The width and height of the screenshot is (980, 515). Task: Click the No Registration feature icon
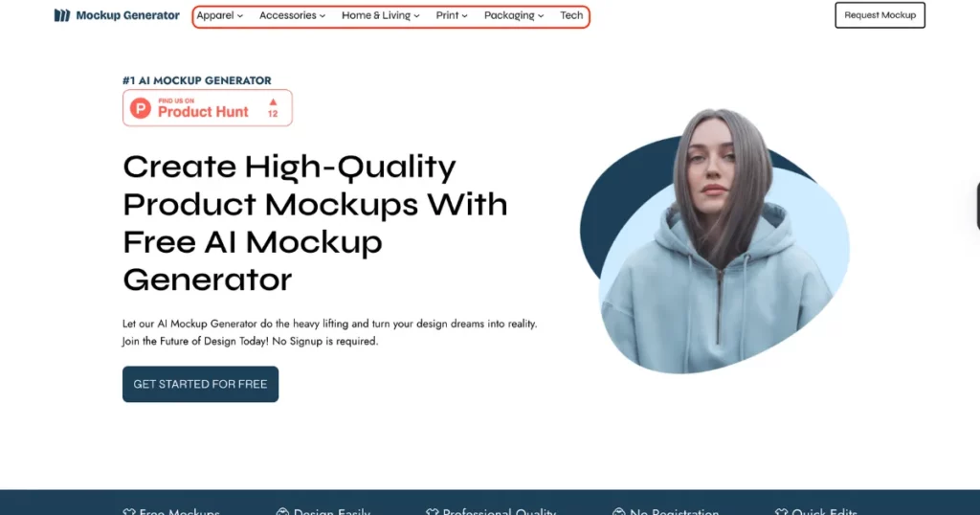[x=619, y=511]
